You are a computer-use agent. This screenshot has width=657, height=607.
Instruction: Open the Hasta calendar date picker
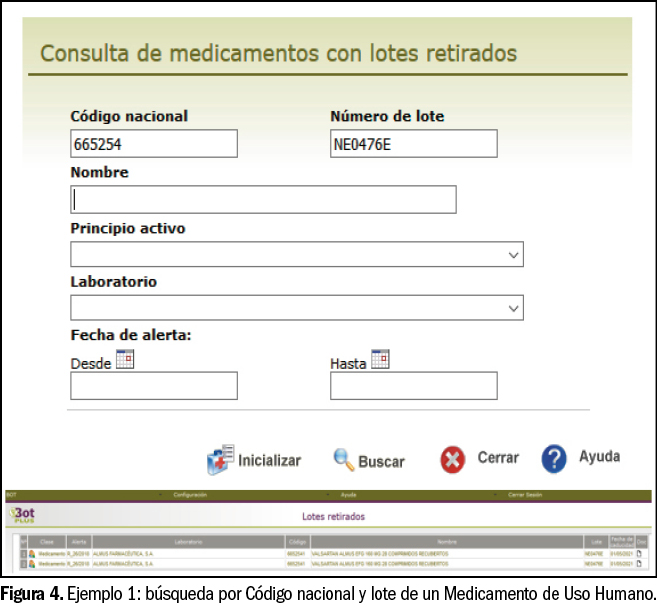(x=380, y=360)
